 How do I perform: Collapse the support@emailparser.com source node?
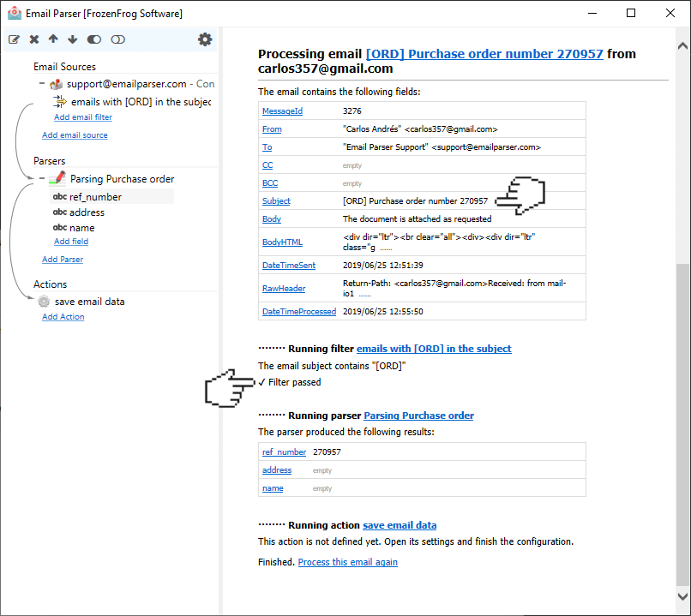click(42, 84)
